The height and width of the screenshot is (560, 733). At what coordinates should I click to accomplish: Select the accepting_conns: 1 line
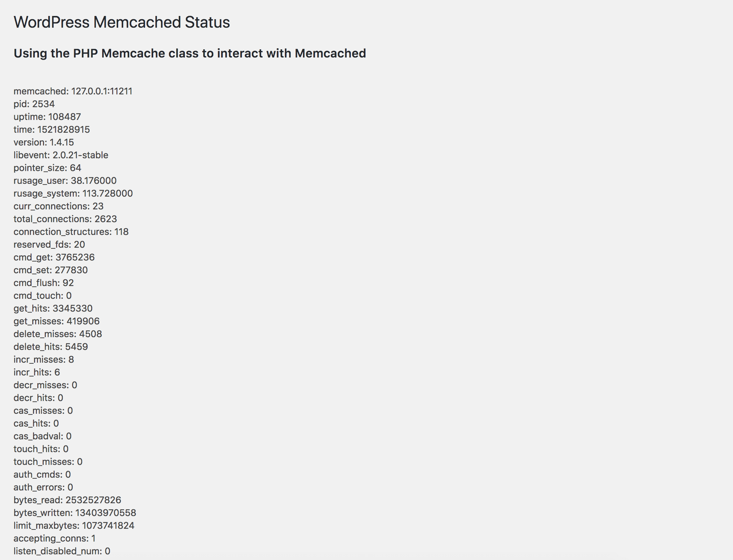(x=55, y=538)
